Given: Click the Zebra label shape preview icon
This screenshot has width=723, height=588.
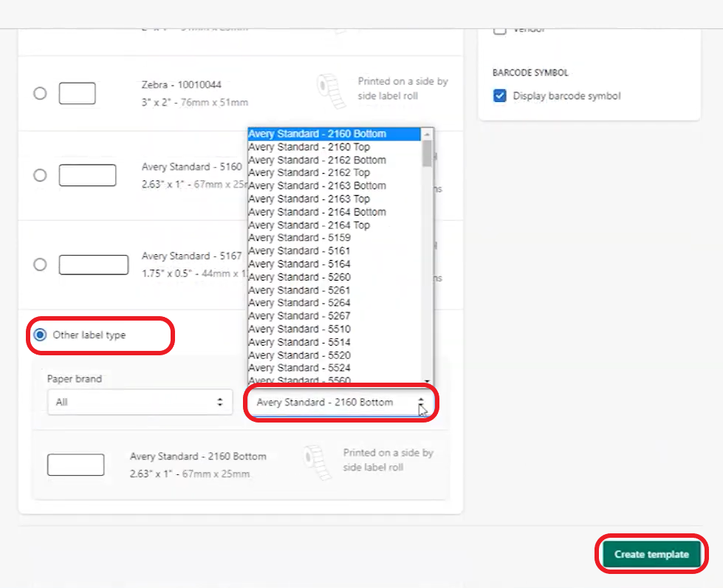Looking at the screenshot, I should pyautogui.click(x=77, y=93).
